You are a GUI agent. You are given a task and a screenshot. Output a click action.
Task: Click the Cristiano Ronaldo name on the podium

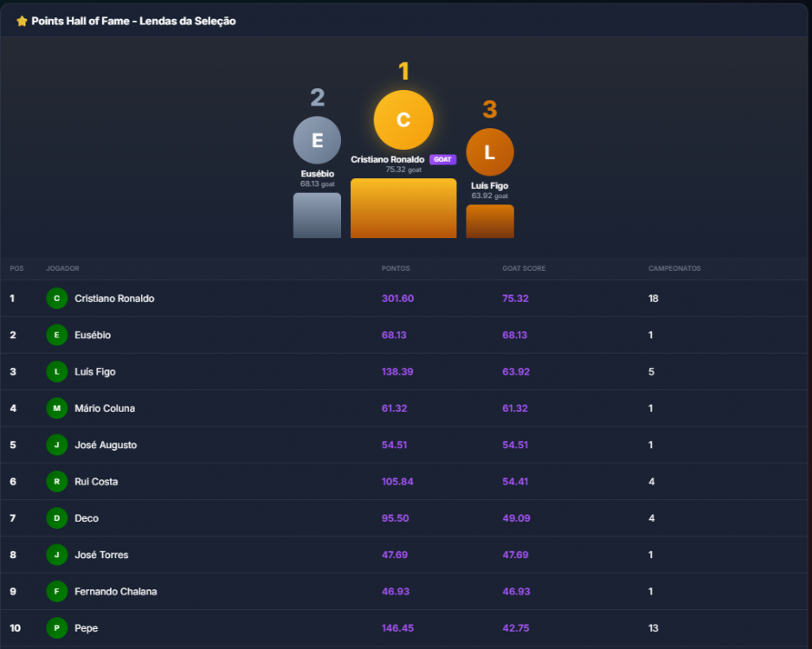pos(387,159)
